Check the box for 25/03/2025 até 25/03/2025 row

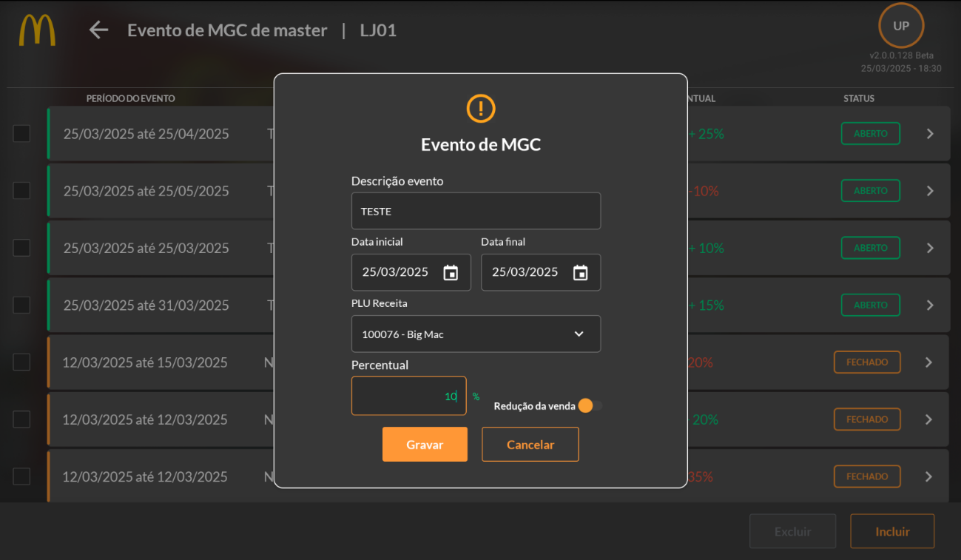tap(21, 248)
